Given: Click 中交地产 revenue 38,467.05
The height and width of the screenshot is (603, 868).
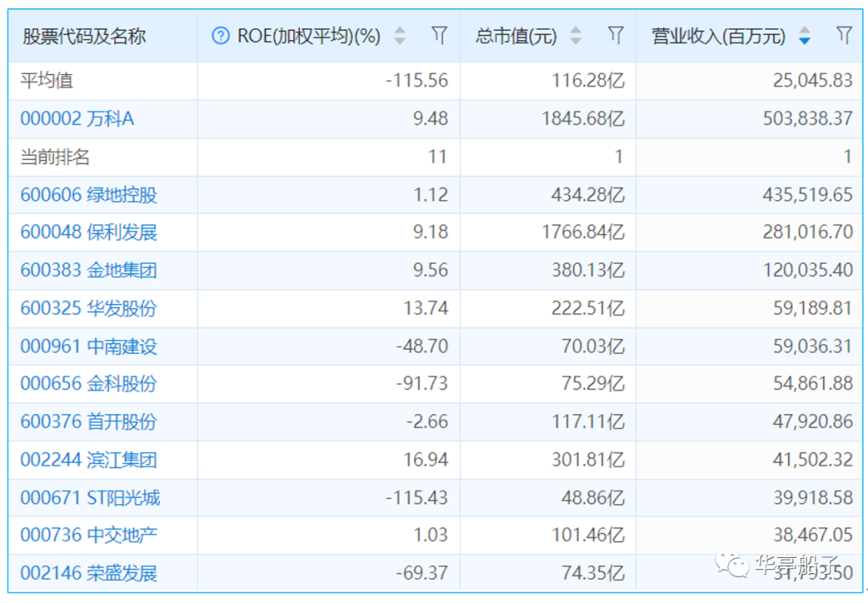Looking at the screenshot, I should (813, 535).
